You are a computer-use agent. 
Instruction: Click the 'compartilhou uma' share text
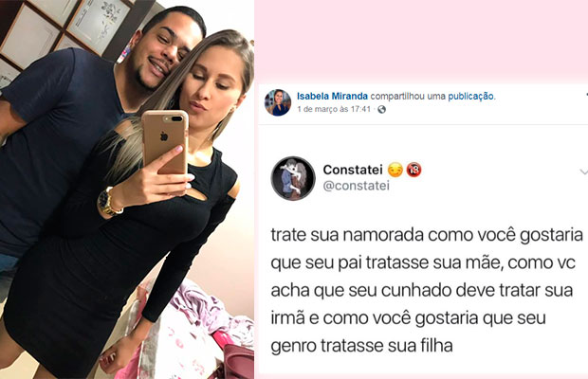408,97
